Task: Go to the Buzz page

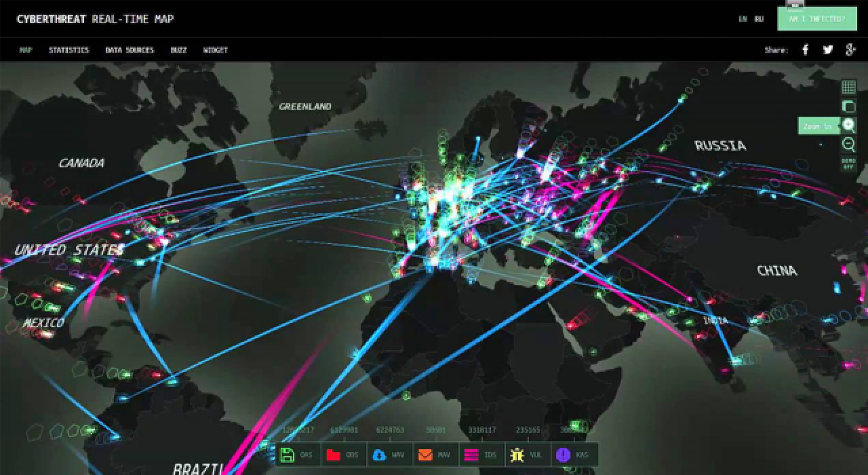Action: [178, 50]
